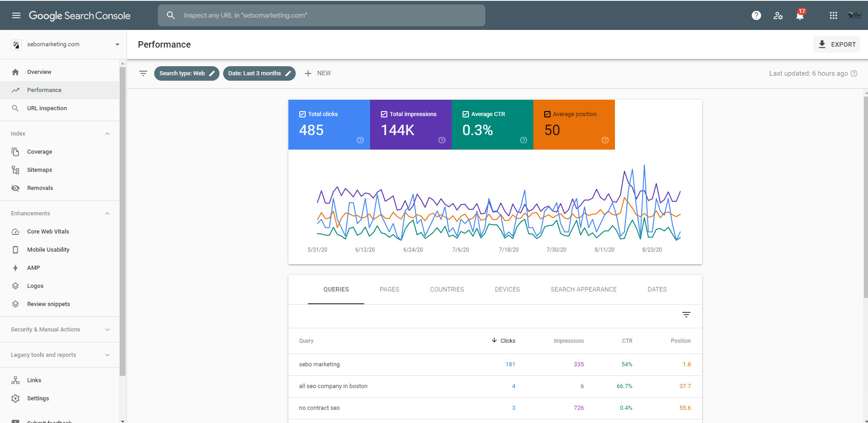Click the filter lines icon beside Search type
868x423 pixels.
143,73
